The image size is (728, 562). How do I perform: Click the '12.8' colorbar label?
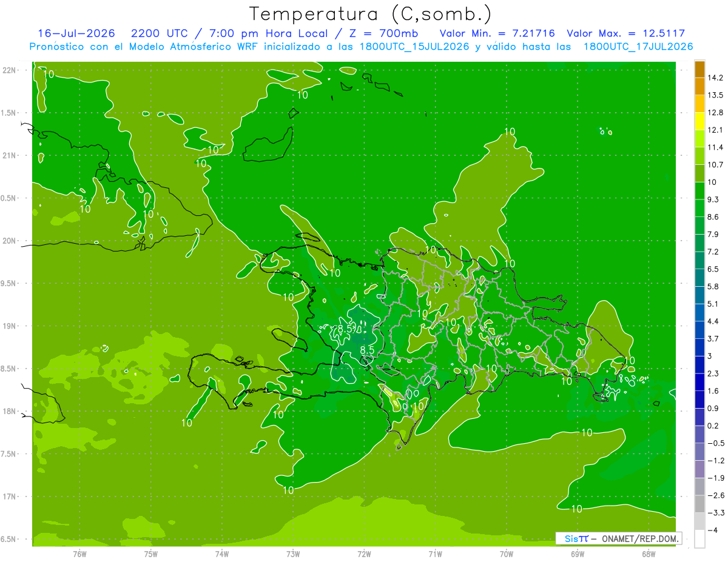click(715, 113)
